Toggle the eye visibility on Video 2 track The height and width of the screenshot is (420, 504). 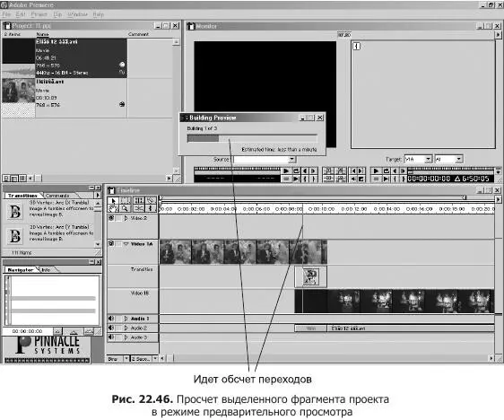[x=111, y=218]
